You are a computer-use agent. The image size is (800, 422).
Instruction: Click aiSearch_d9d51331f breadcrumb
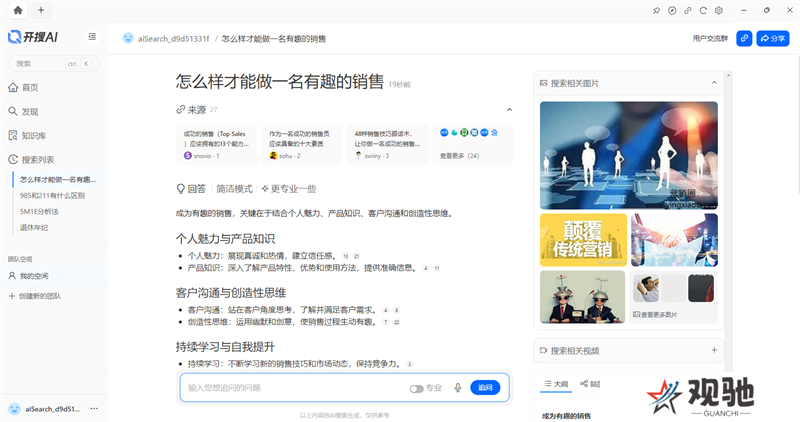click(x=173, y=39)
